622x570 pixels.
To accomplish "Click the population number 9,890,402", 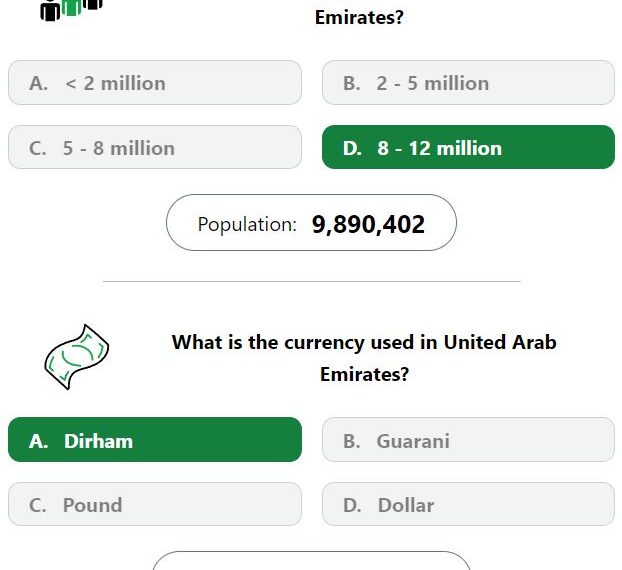I will tap(369, 225).
